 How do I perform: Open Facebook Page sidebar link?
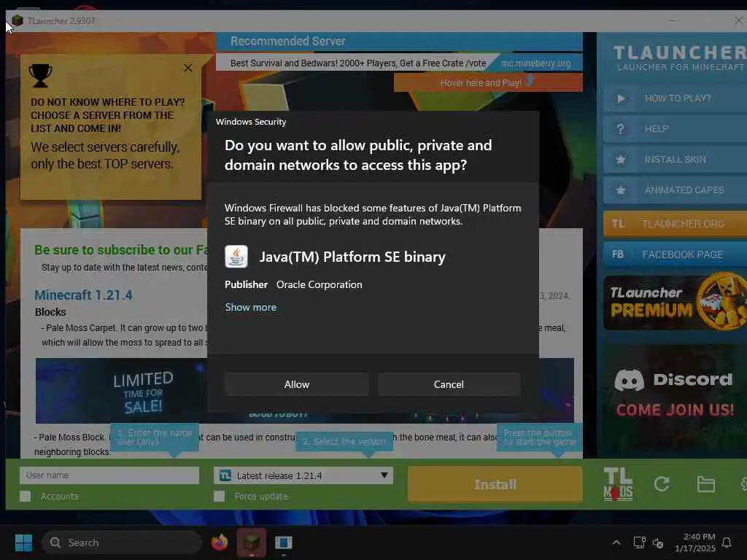click(x=675, y=254)
